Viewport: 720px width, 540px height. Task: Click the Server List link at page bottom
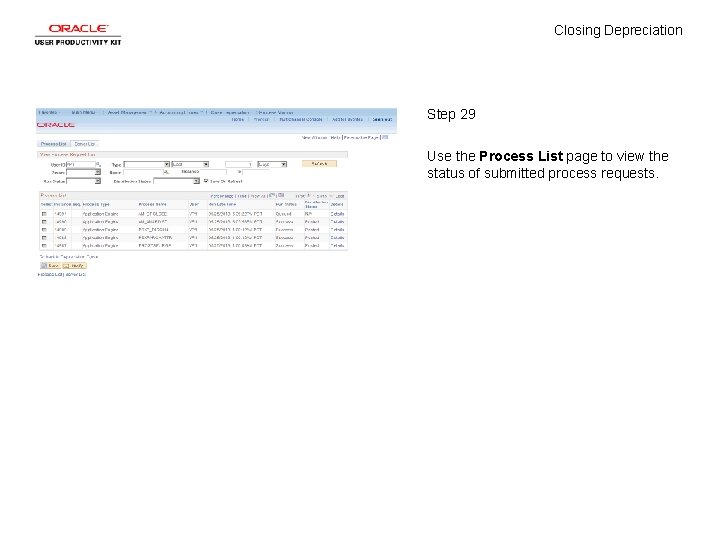pyautogui.click(x=76, y=275)
